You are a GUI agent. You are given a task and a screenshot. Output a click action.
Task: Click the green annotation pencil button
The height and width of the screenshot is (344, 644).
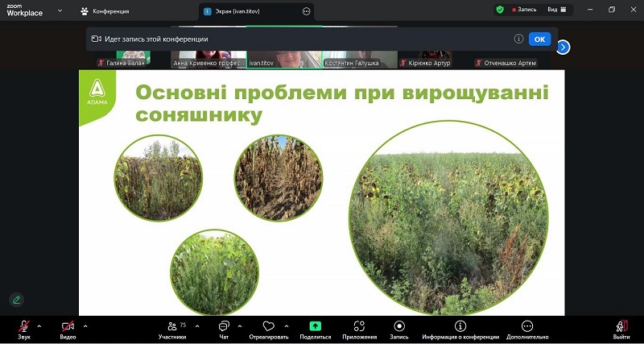16,299
